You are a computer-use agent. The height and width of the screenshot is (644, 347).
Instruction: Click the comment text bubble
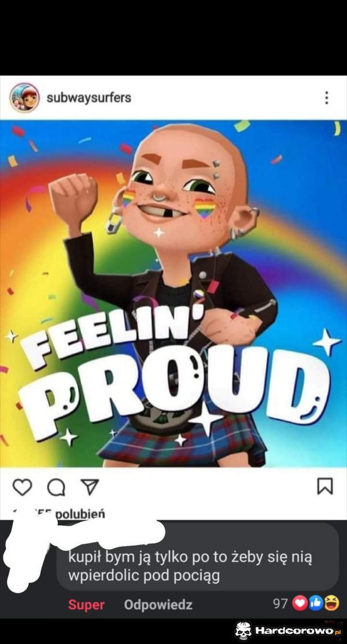coord(198,557)
